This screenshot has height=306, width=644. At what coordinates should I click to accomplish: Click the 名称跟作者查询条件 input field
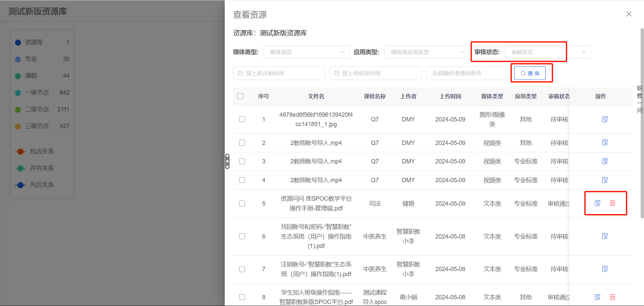pos(468,73)
